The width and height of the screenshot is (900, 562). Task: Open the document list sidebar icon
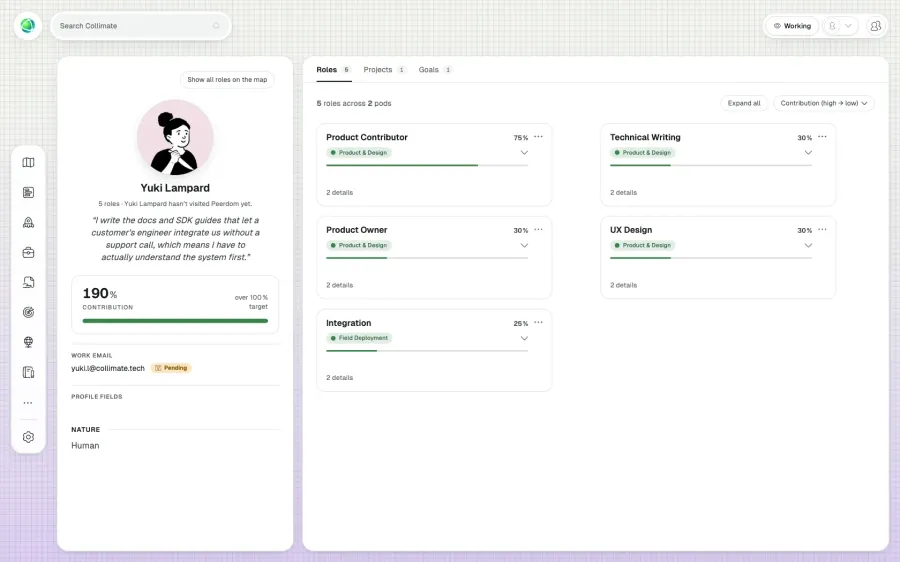(28, 192)
